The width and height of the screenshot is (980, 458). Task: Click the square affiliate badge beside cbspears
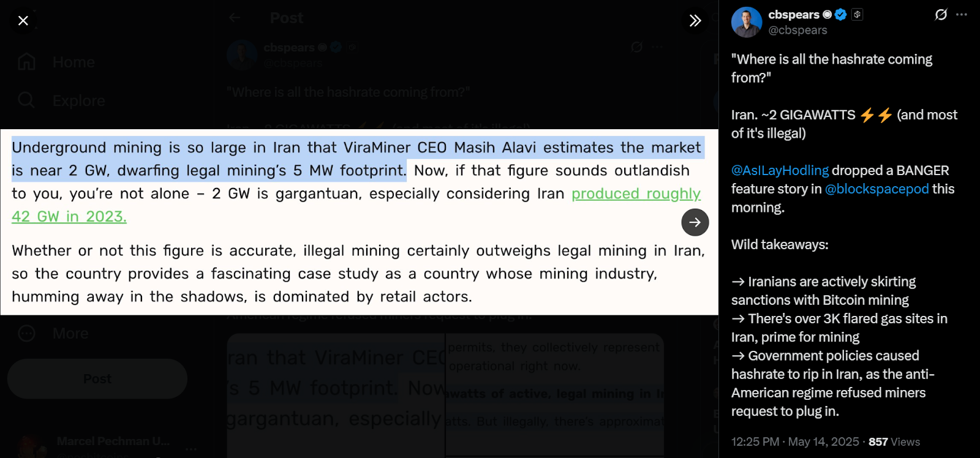[x=857, y=15]
